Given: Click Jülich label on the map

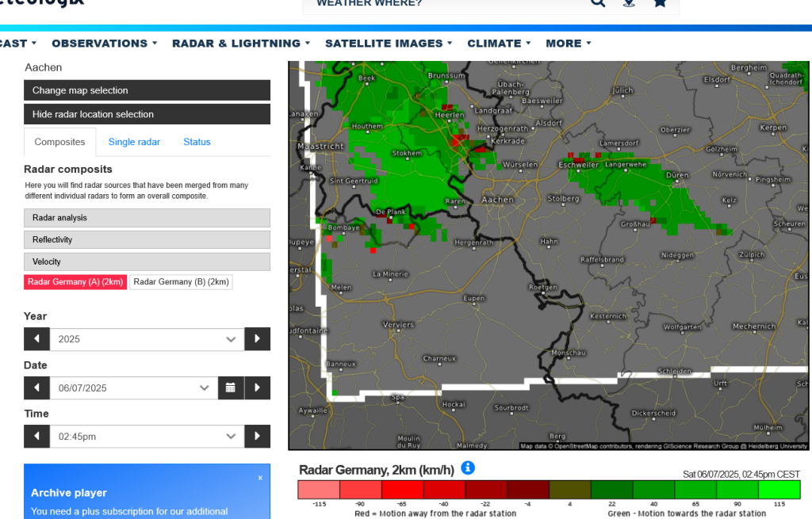Looking at the screenshot, I should pos(622,90).
